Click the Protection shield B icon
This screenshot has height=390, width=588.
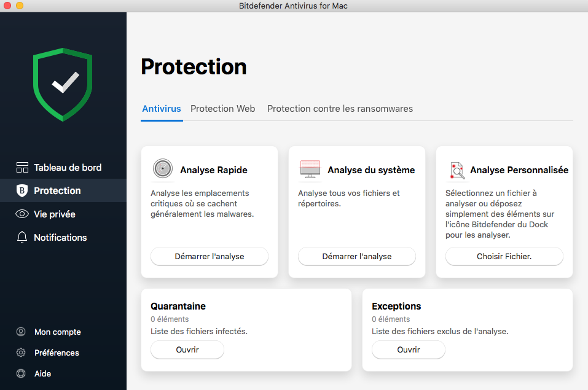(x=22, y=190)
